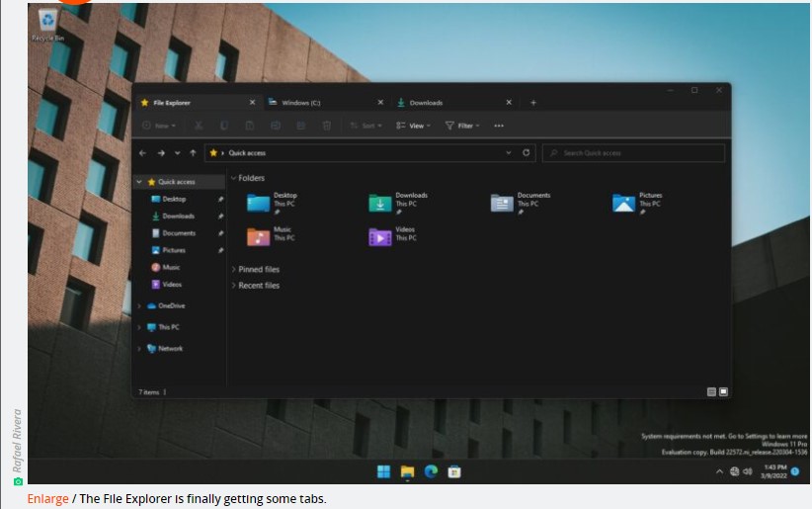Select Music in the navigation pane

point(166,268)
